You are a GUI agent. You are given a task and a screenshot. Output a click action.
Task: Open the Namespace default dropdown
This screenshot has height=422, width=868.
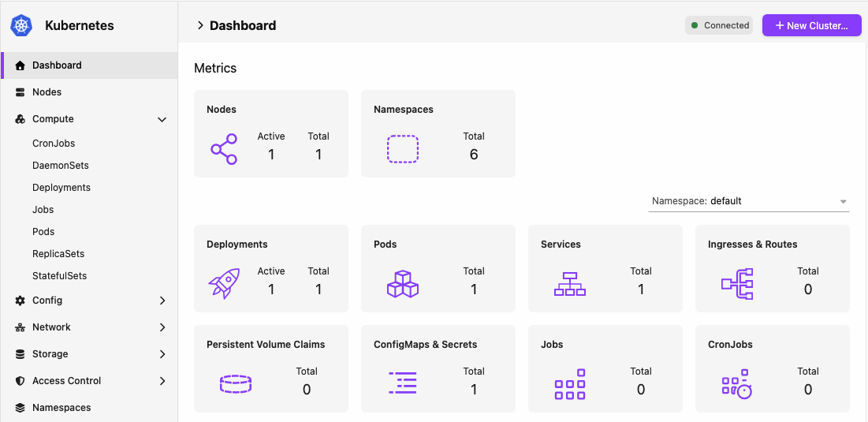click(748, 201)
